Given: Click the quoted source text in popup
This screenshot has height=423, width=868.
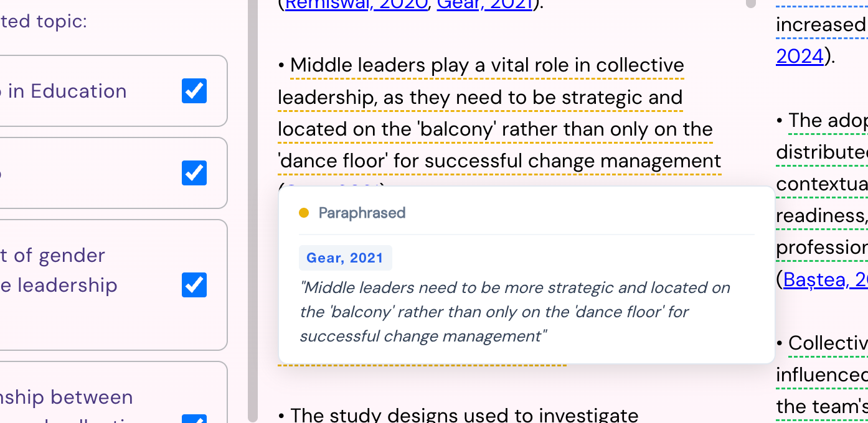Looking at the screenshot, I should [515, 312].
